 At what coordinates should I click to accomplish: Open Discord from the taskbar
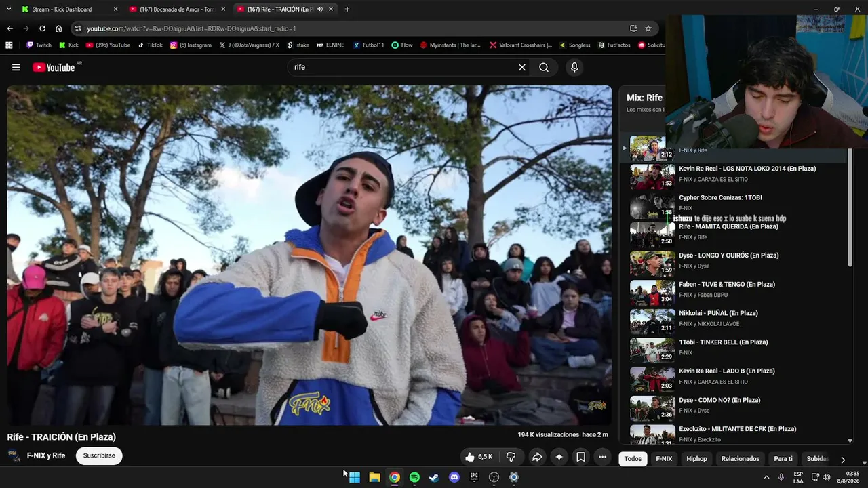click(454, 477)
